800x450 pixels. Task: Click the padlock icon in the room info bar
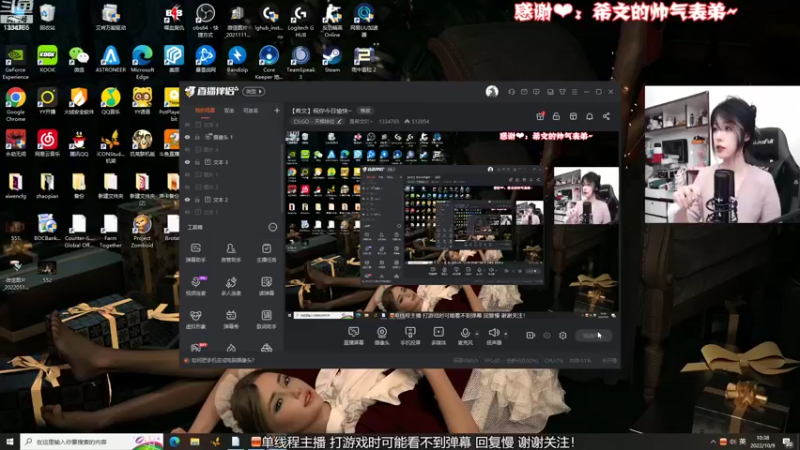tap(556, 116)
